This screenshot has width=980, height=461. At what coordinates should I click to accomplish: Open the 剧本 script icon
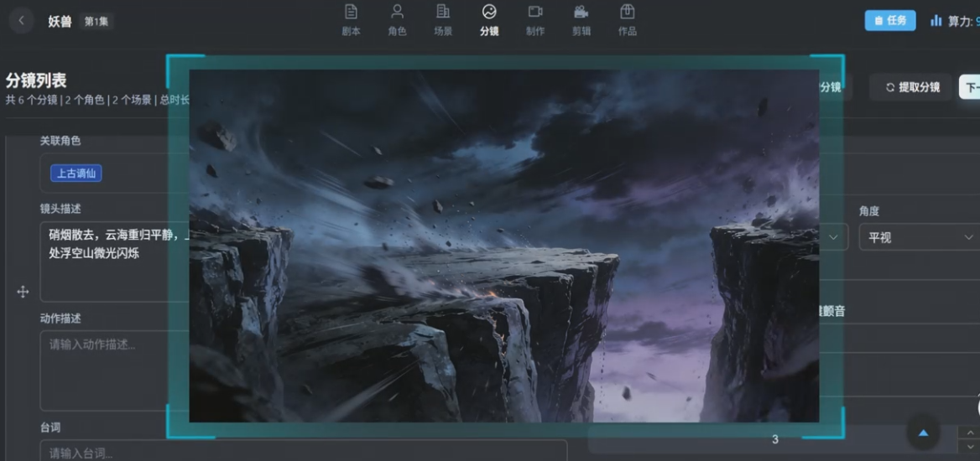tap(352, 12)
